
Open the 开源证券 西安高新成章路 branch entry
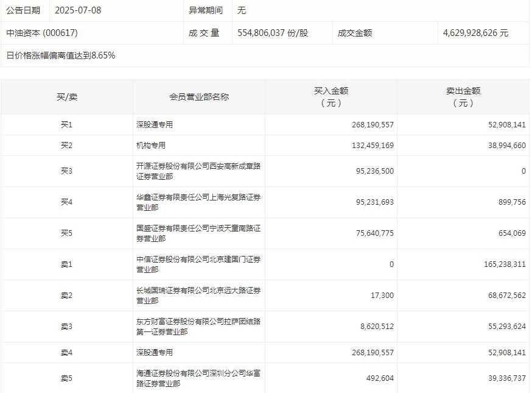coord(198,171)
